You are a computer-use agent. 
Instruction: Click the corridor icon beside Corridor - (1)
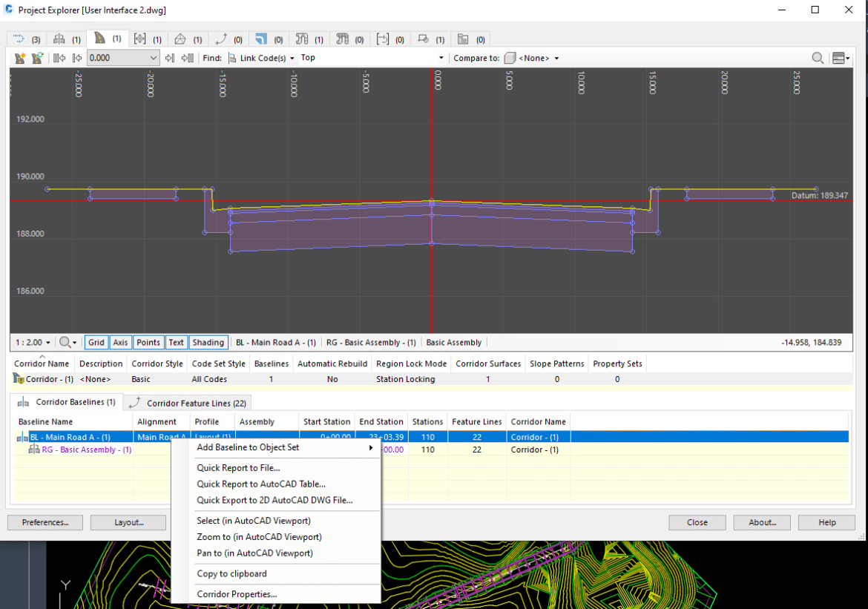pos(16,378)
